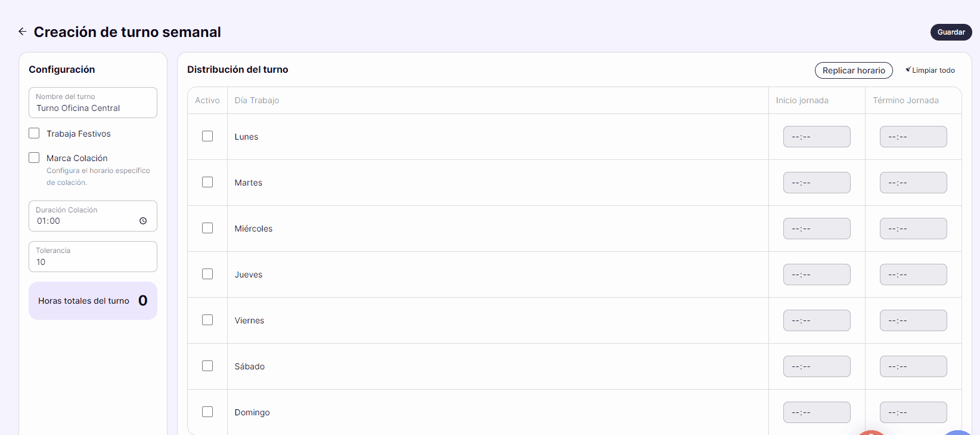Screen dimensions: 980x435
Task: Click the Limpiar todo broom icon
Action: pos(908,70)
